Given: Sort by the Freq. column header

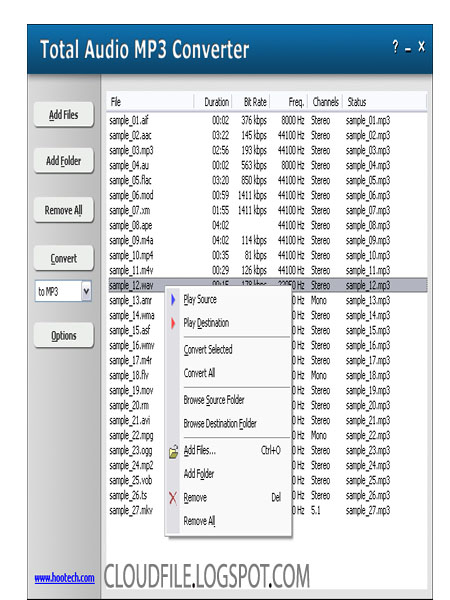Looking at the screenshot, I should point(289,102).
